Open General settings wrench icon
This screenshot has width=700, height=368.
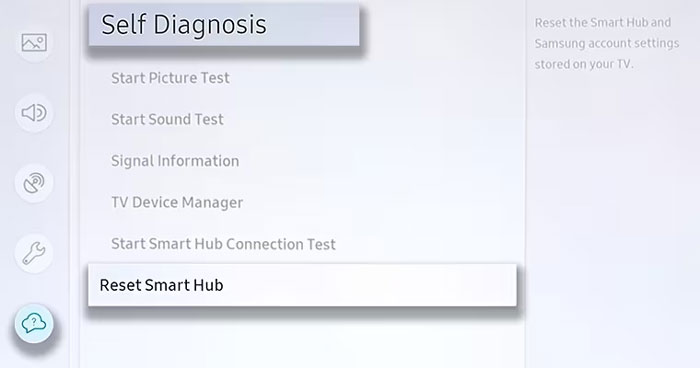coord(34,253)
